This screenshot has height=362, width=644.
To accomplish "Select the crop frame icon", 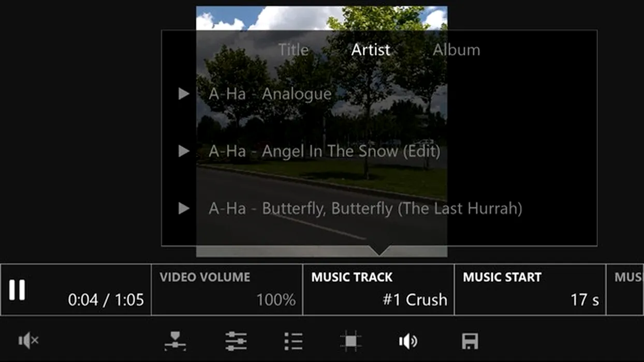I will (x=350, y=341).
